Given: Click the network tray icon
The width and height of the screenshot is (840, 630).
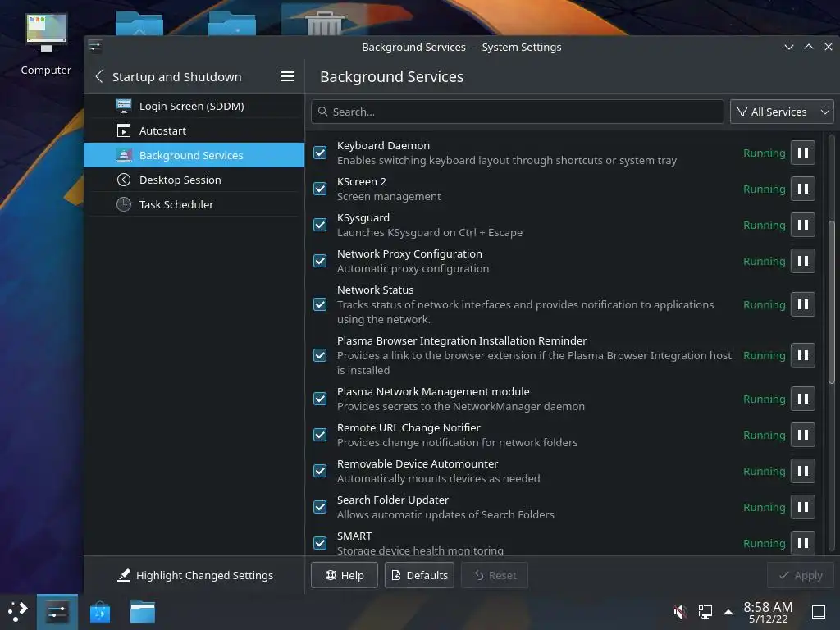Looking at the screenshot, I should pyautogui.click(x=705, y=611).
